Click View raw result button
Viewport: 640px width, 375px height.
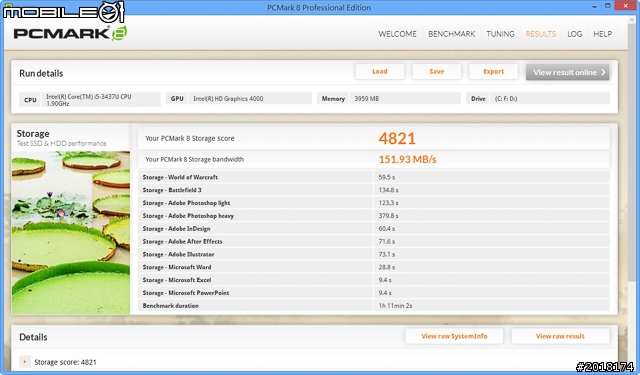coord(560,336)
